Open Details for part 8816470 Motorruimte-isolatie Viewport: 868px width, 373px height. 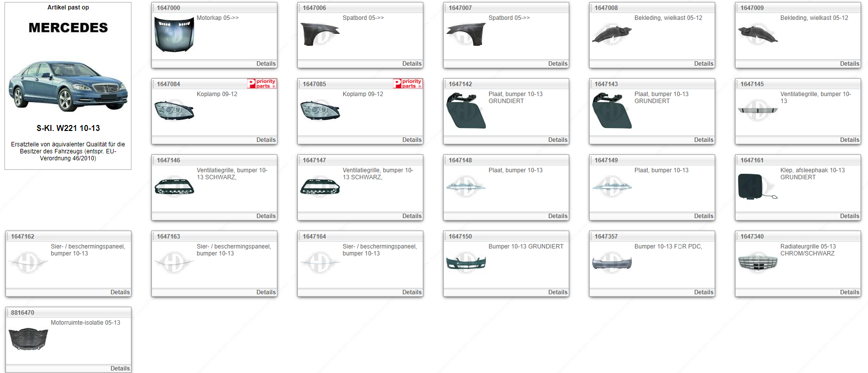120,369
